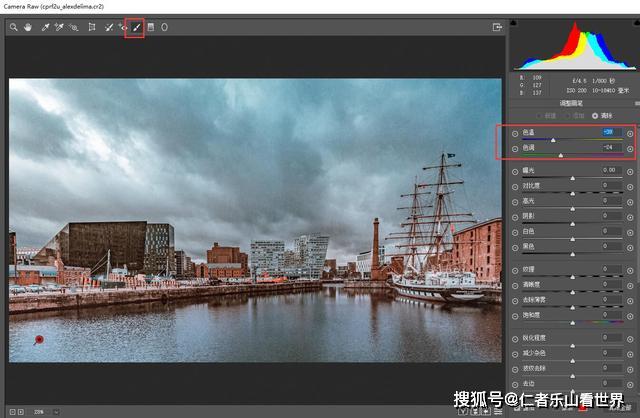Decrease 锐化程度 with its minus icon
Screen dimensions: 640x418
coord(515,339)
